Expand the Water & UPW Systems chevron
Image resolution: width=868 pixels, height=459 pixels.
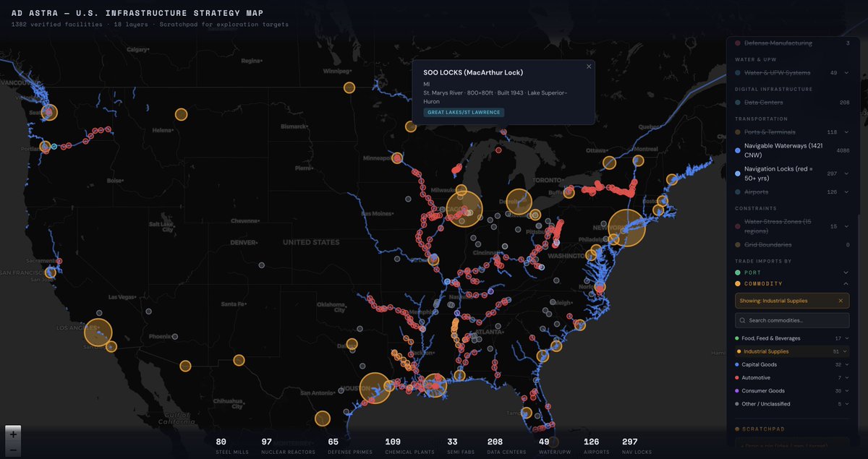coord(846,73)
